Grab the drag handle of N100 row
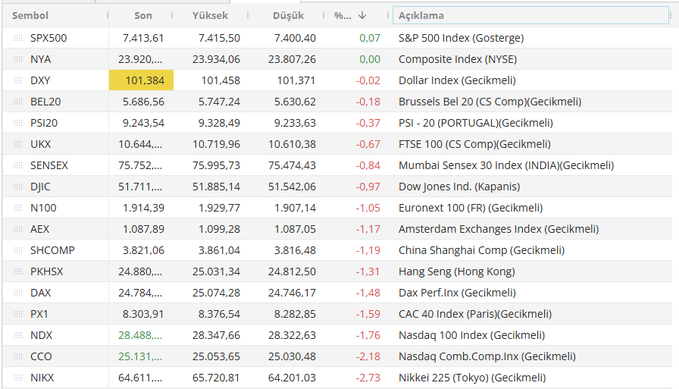The width and height of the screenshot is (679, 389). click(x=18, y=208)
